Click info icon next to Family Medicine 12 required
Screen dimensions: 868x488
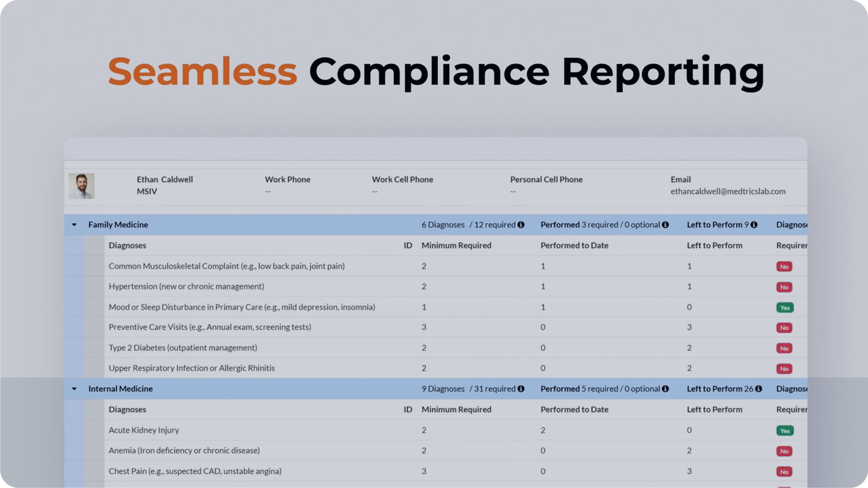(x=521, y=225)
